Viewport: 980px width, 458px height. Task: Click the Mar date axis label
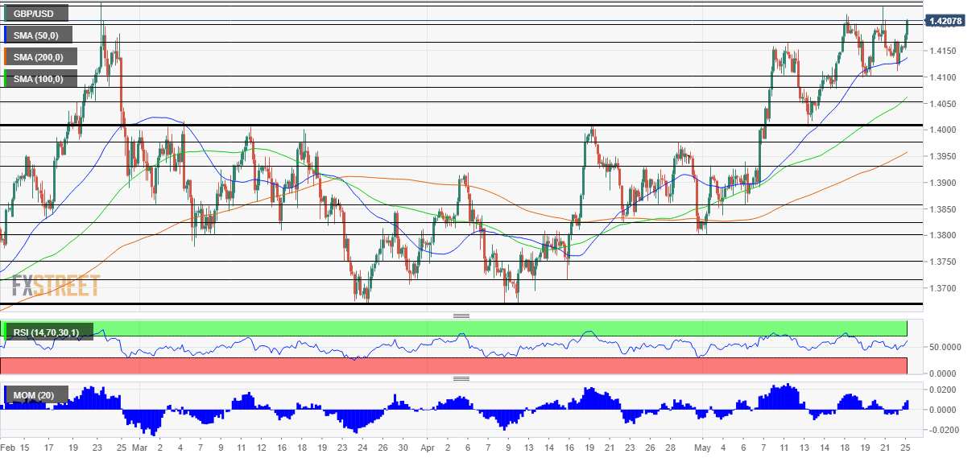pos(141,448)
